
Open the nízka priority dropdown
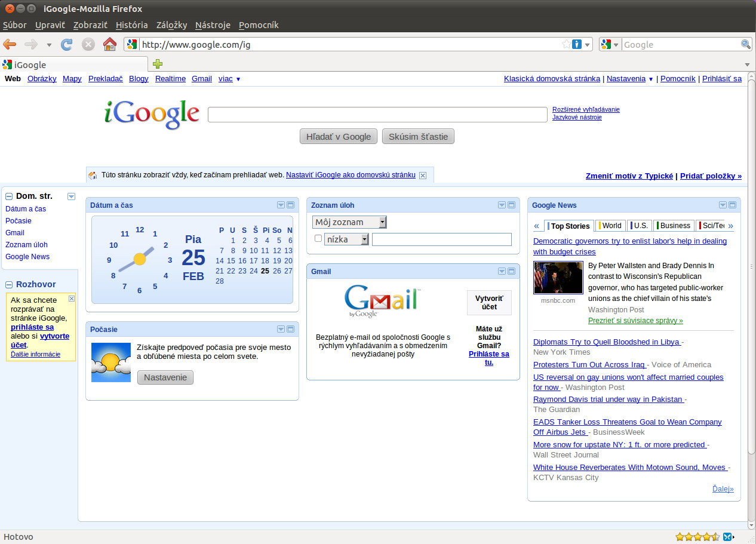tap(346, 239)
